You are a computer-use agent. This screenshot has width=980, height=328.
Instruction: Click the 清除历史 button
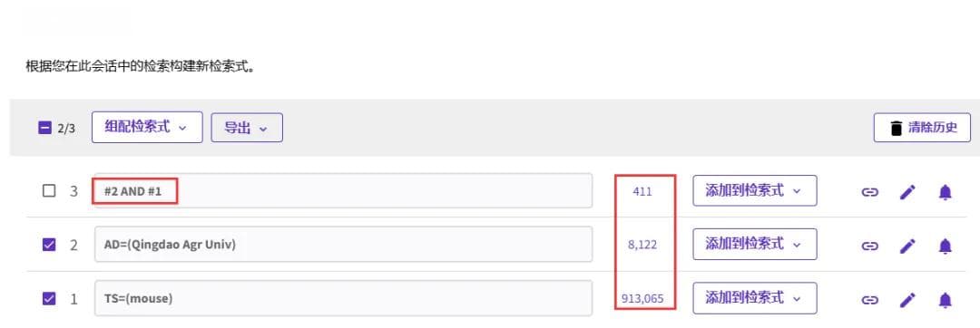(x=922, y=128)
